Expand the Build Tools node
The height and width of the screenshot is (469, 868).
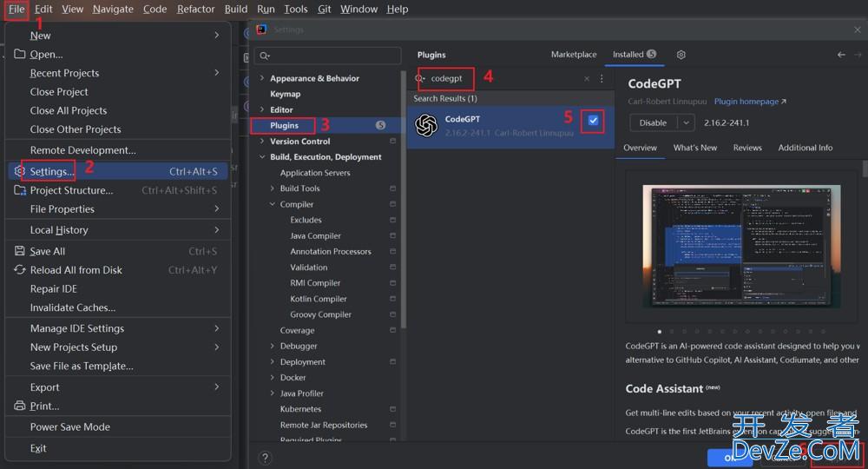[x=272, y=188]
